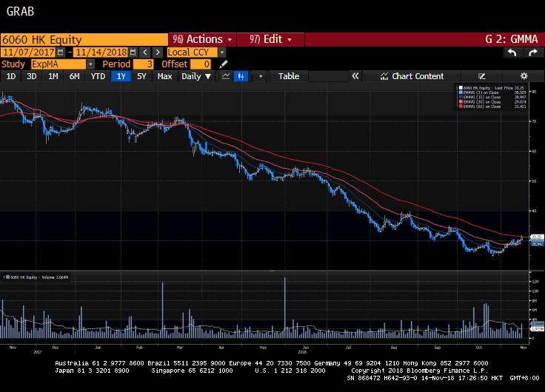545x392 pixels.
Task: Shift date range forward with right arrow
Action: (158, 53)
